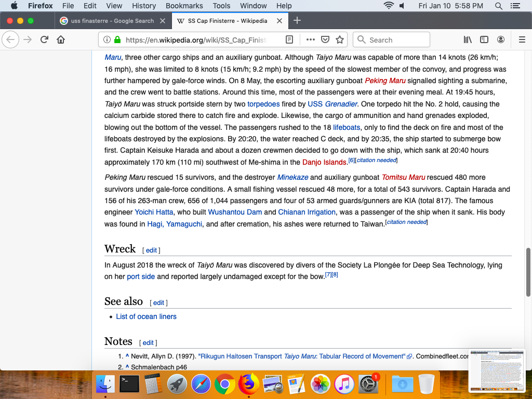This screenshot has width=532, height=399.
Task: Launch Chrome from the Dock
Action: (x=224, y=384)
